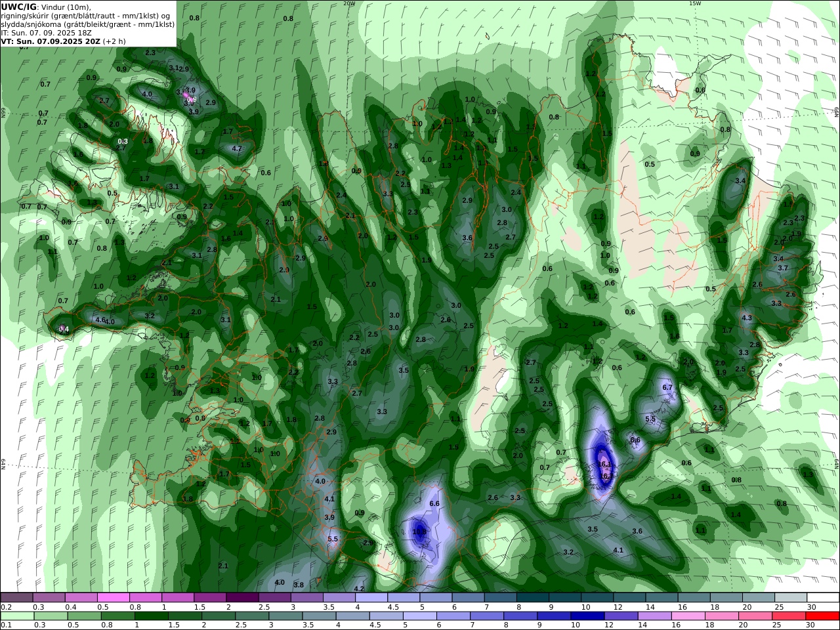Click the '20W' longitude label
This screenshot has width=840, height=630.
[x=349, y=3]
